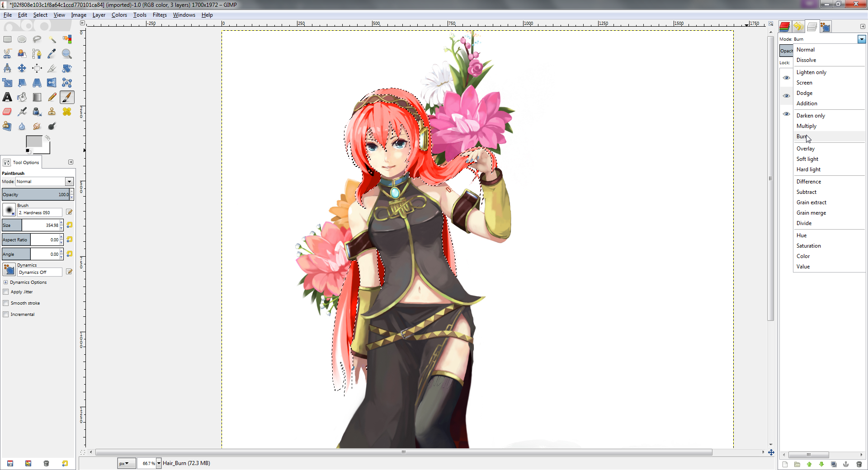Viewport: 868px width, 470px height.
Task: Select the Pencil tool
Action: (52, 97)
